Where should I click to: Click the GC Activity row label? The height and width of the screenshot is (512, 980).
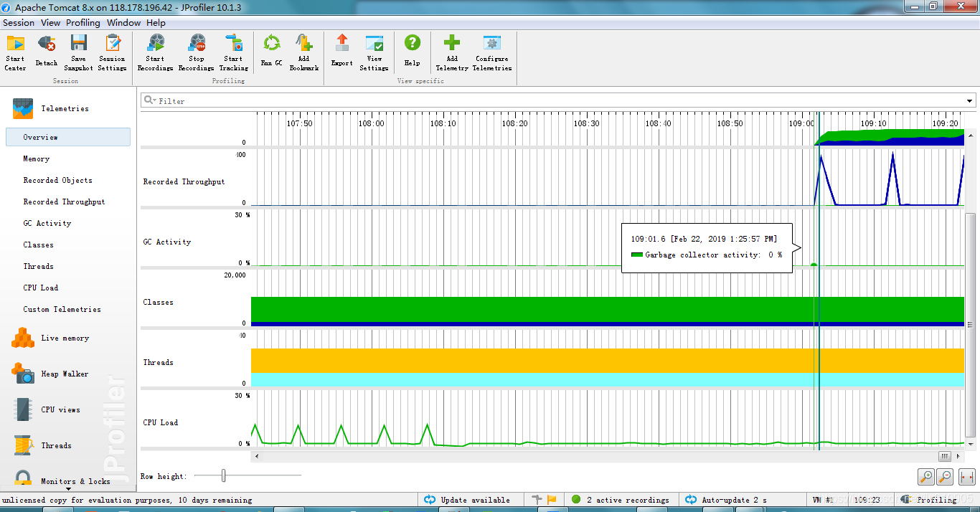(x=167, y=242)
